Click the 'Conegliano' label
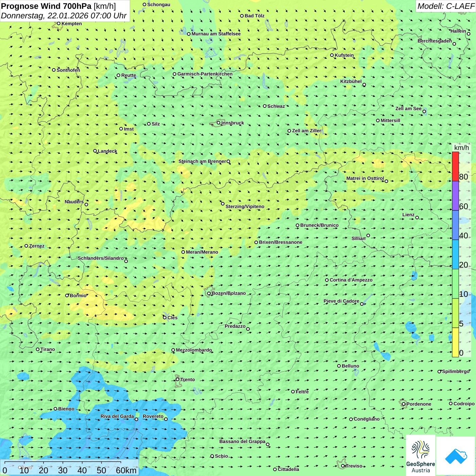The width and height of the screenshot is (476, 476). pyautogui.click(x=367, y=419)
